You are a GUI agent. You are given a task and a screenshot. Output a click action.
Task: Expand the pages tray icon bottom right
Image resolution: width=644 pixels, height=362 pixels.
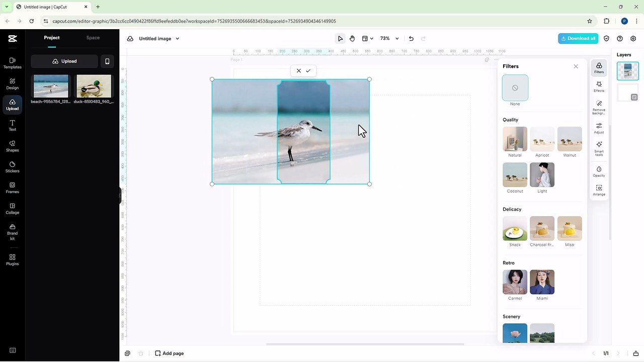click(636, 353)
